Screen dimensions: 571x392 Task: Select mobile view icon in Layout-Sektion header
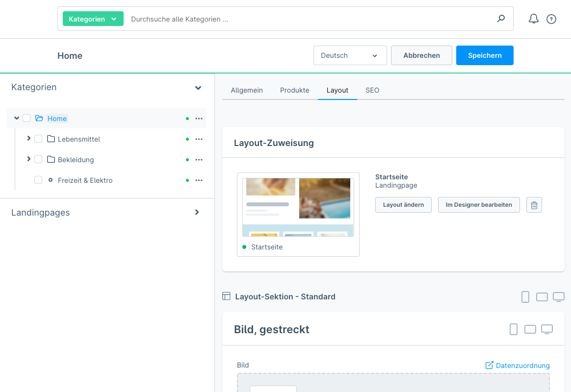click(x=525, y=297)
